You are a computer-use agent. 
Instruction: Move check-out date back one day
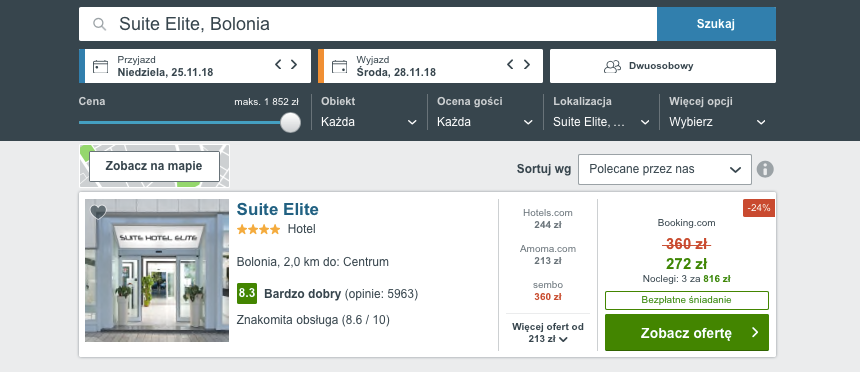point(510,65)
